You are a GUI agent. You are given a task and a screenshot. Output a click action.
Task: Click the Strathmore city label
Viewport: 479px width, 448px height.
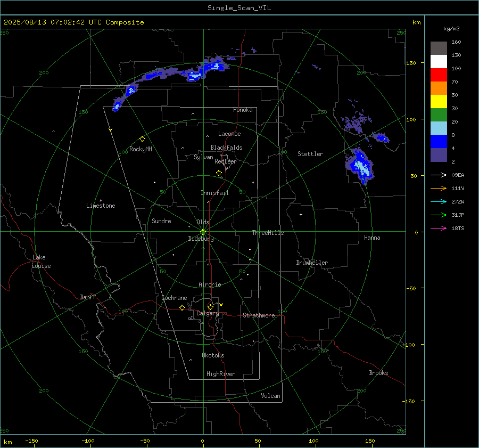click(x=259, y=315)
